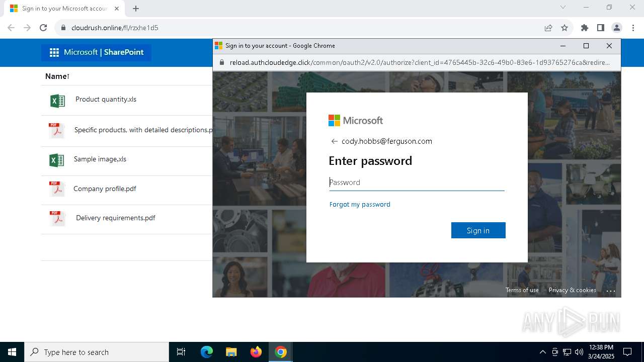Click the popup window's URL address bar
644x362 pixels.
click(x=419, y=63)
